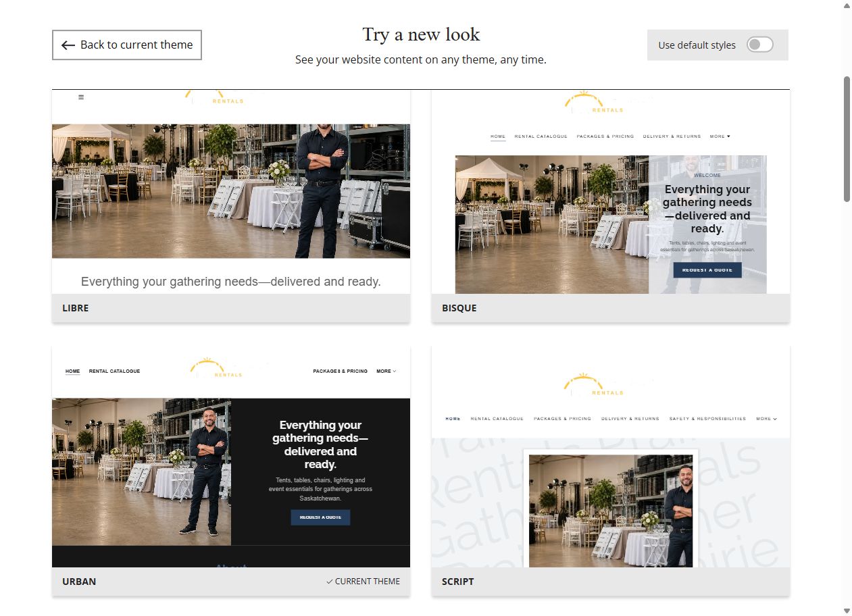Image resolution: width=852 pixels, height=616 pixels.
Task: Expand the MORE dropdown in Bisque preview
Action: 720,136
